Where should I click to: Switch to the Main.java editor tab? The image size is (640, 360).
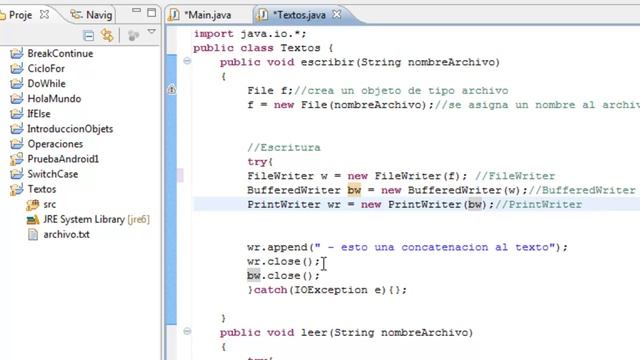tap(207, 15)
